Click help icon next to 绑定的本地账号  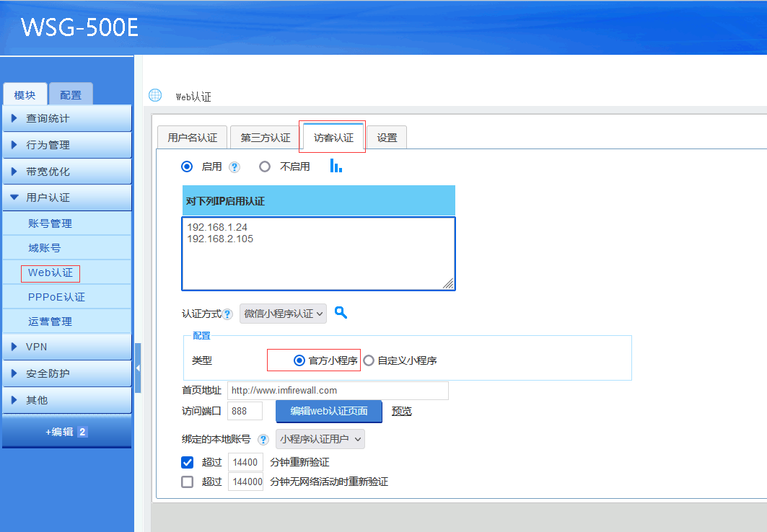tap(263, 439)
